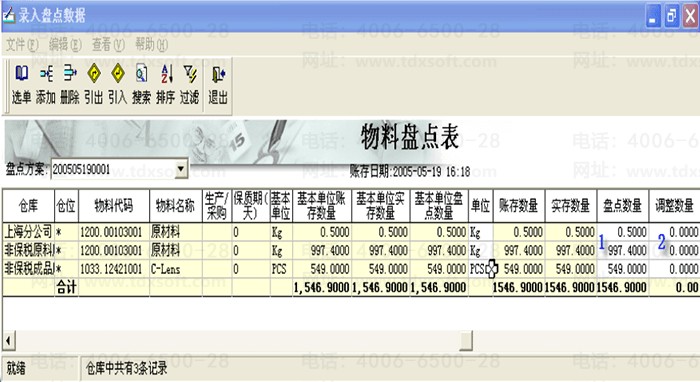Open the 编辑 menu
The width and height of the screenshot is (700, 382).
click(x=65, y=45)
